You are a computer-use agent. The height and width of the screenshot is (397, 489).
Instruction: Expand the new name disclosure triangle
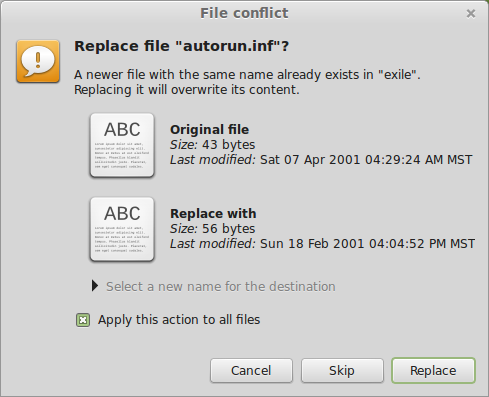tap(95, 286)
